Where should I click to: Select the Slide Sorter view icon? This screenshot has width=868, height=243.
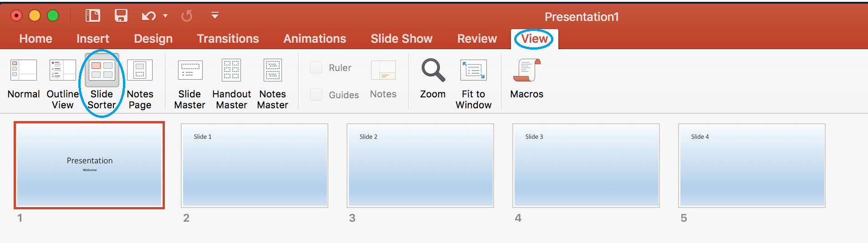click(x=102, y=70)
